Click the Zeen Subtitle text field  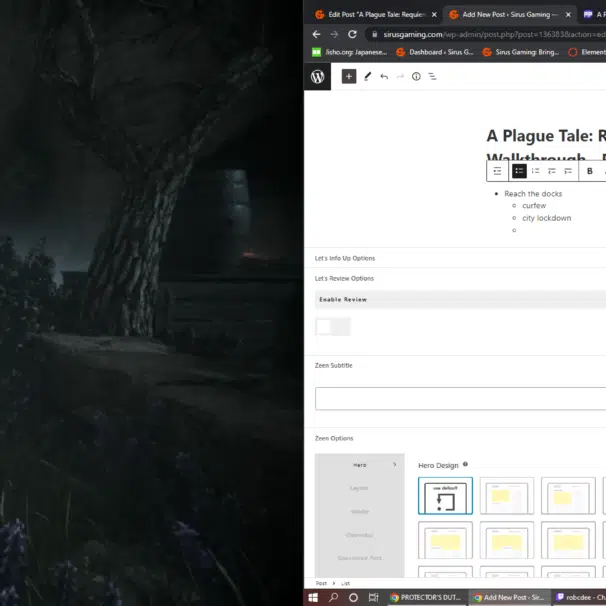point(460,398)
